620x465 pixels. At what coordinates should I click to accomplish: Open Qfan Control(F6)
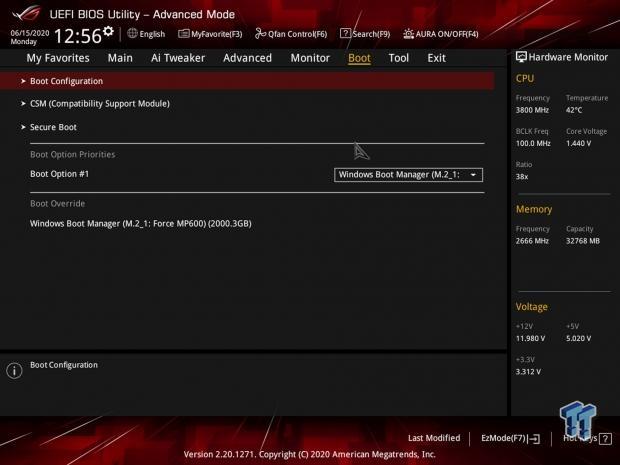click(x=291, y=34)
